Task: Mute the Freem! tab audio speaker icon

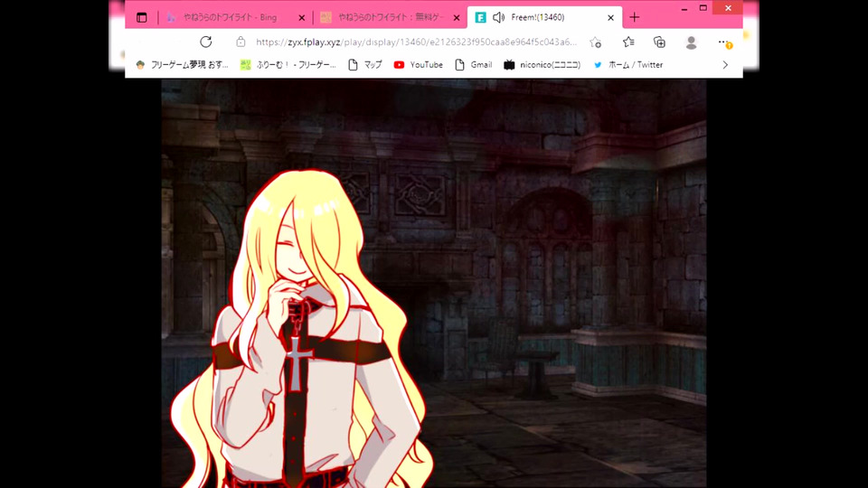Action: coord(498,18)
